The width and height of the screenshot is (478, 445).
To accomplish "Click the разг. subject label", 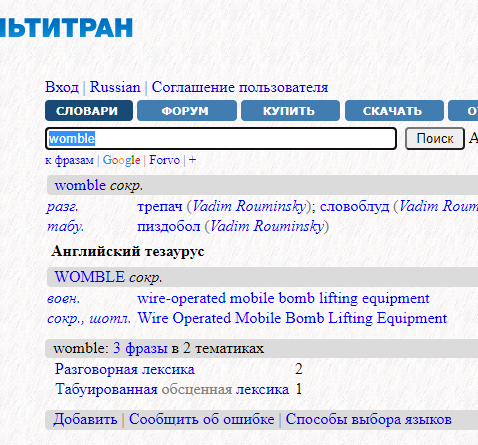I will click(x=62, y=207).
